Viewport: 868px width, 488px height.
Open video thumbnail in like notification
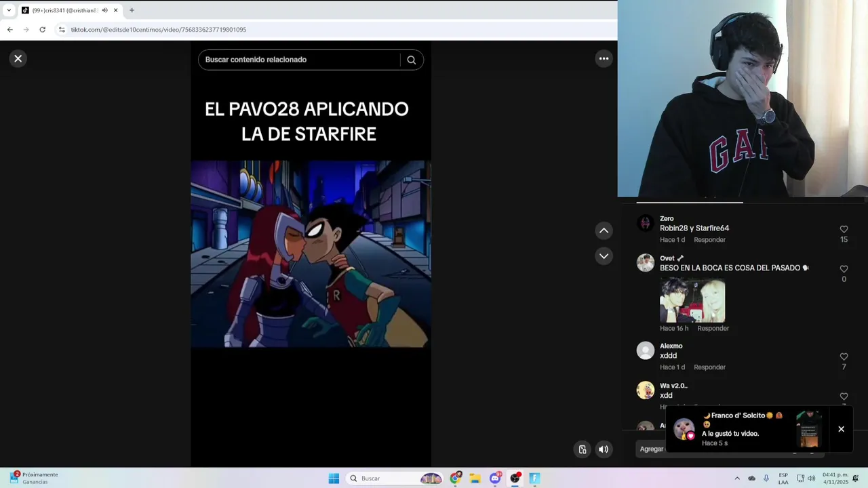[x=808, y=428]
